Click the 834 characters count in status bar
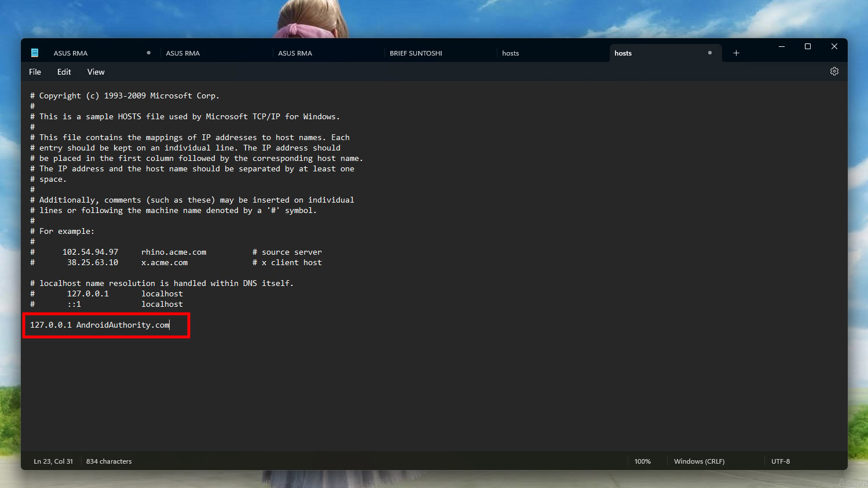Screen dimensions: 868x488 click(x=109, y=461)
